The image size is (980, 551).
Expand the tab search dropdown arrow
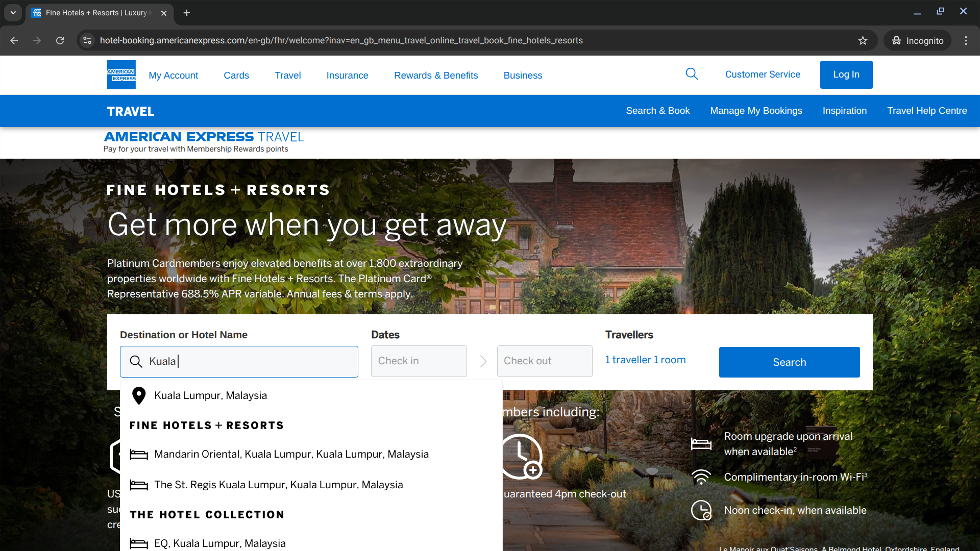pyautogui.click(x=13, y=13)
